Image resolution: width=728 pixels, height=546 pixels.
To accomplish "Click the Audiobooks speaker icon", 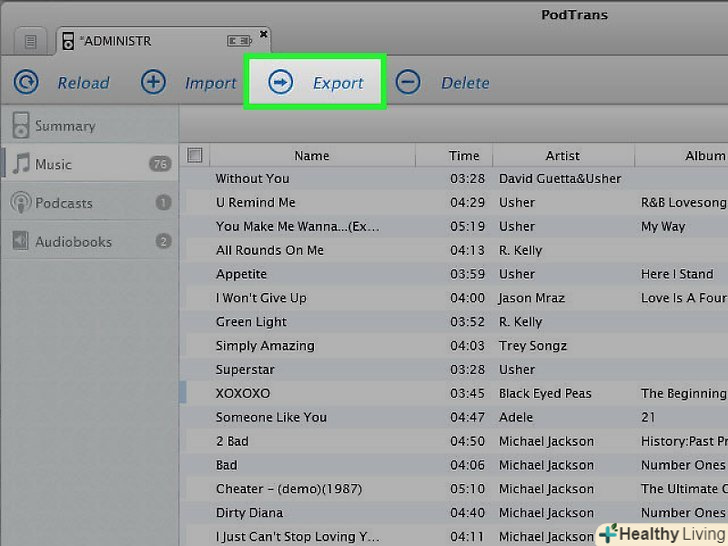I will (x=19, y=241).
